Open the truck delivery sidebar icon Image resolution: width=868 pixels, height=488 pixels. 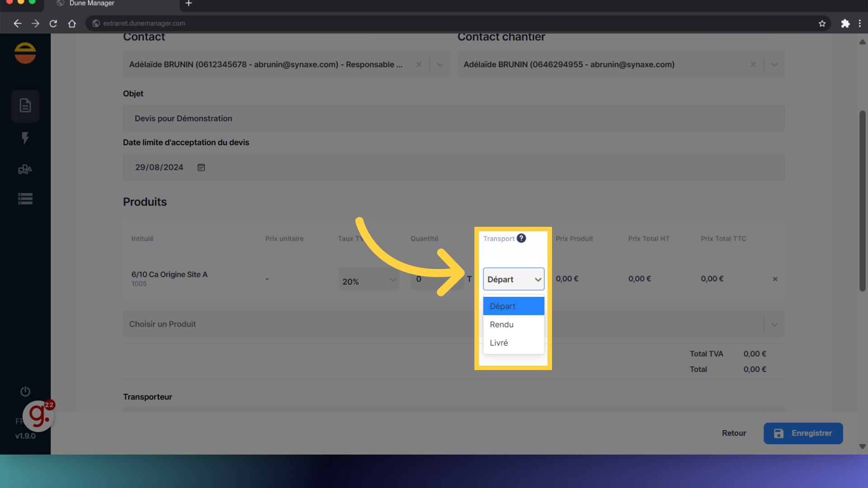tap(25, 169)
